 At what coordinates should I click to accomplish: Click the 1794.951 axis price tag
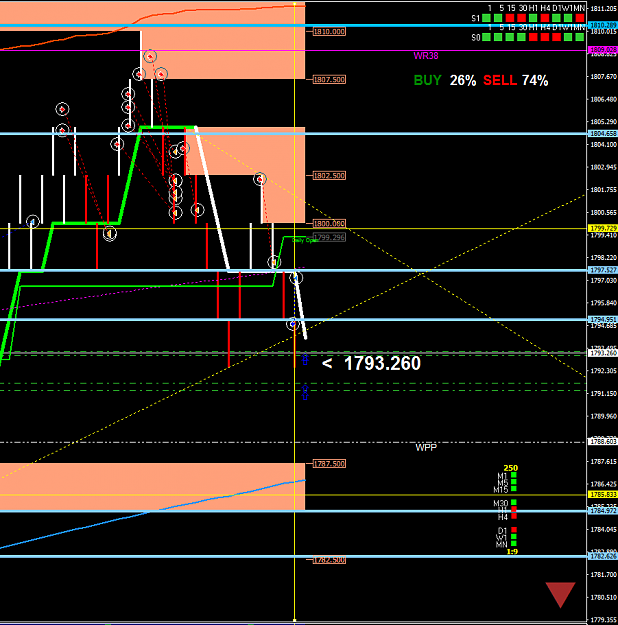pyautogui.click(x=603, y=319)
